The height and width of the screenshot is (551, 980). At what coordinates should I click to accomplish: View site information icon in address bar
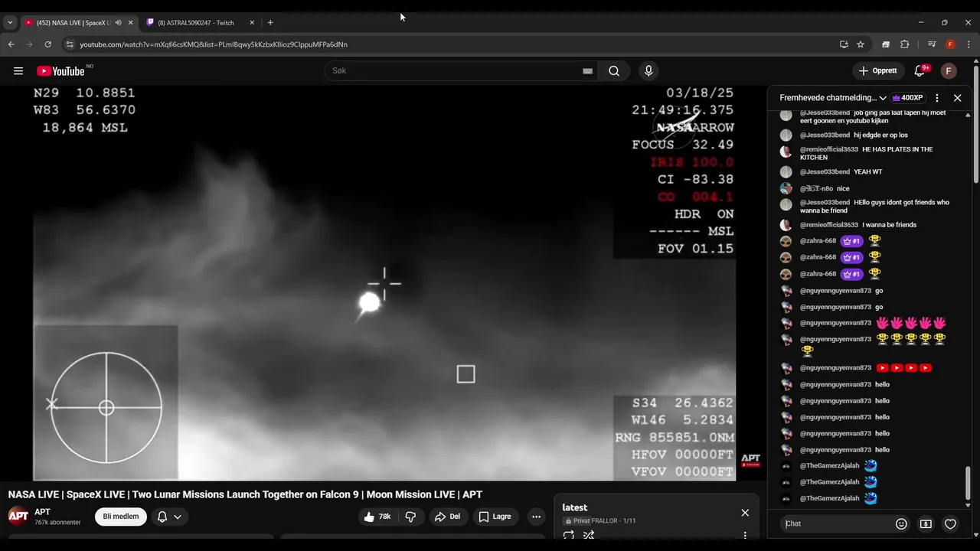(70, 44)
